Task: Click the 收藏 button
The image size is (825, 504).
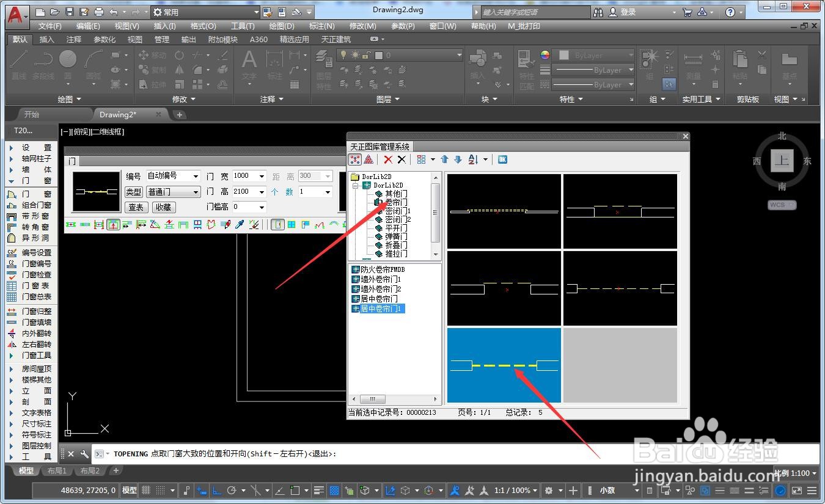Action: (163, 207)
